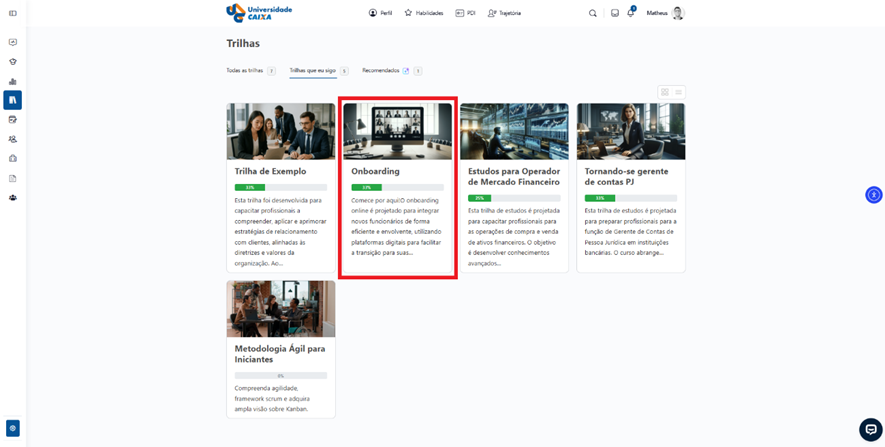Open the chat support widget

(x=870, y=429)
